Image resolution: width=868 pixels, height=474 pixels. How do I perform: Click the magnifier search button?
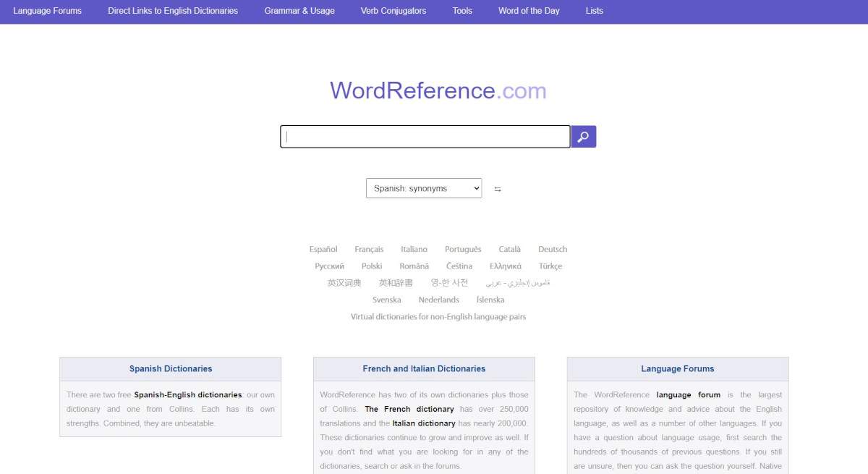click(584, 137)
